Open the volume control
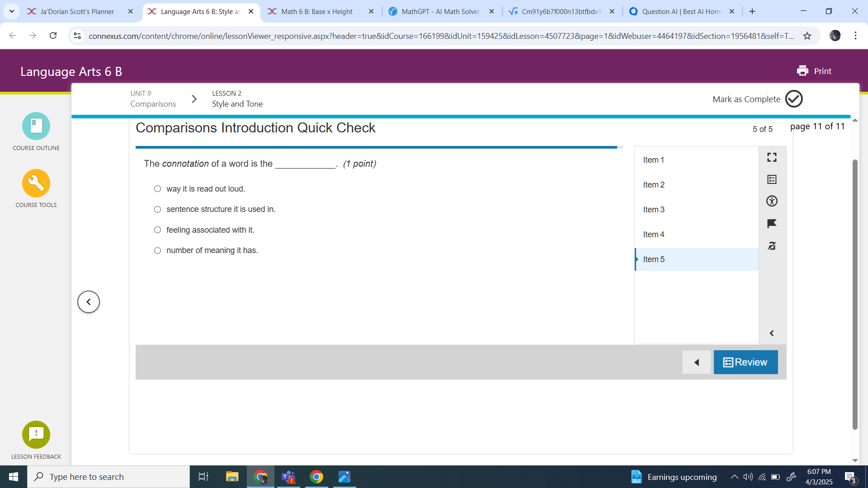 [748, 477]
